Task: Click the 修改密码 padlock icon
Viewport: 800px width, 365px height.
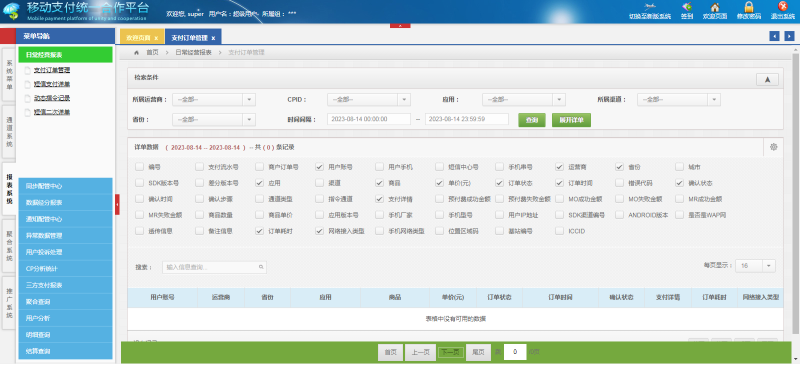Action: click(748, 7)
